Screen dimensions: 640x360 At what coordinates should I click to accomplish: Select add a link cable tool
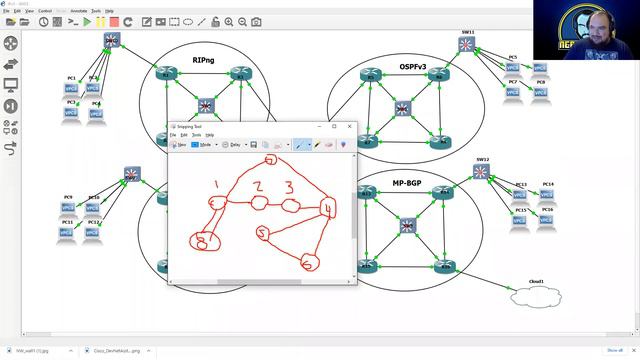click(x=11, y=148)
